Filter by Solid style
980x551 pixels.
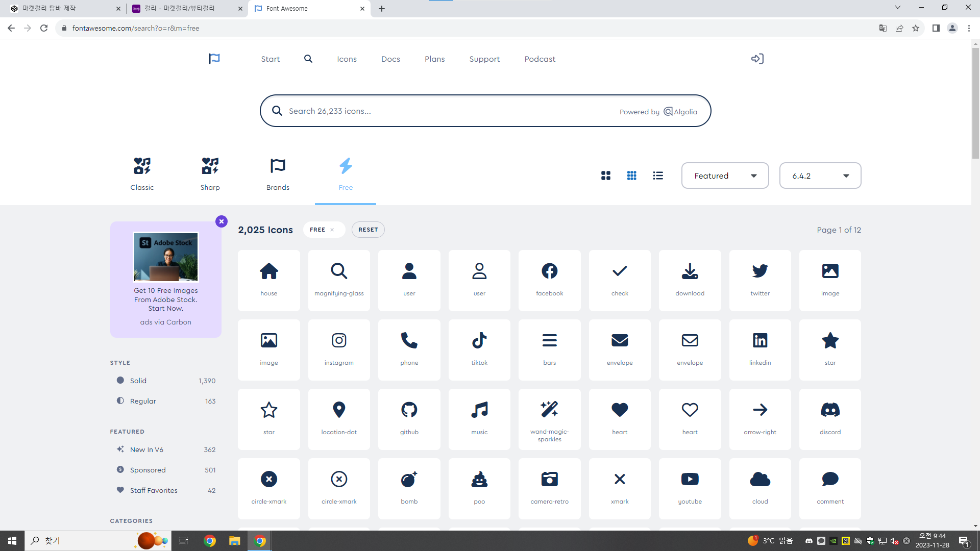coord(138,381)
